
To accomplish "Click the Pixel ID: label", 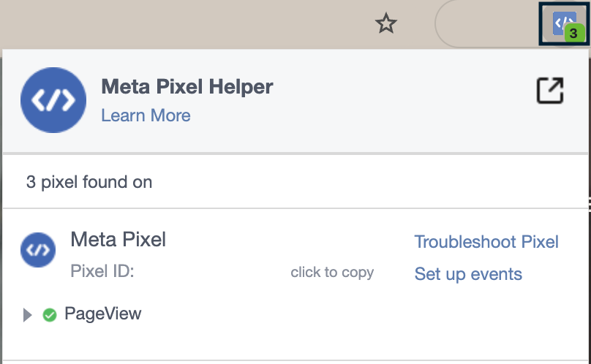I will click(x=102, y=271).
